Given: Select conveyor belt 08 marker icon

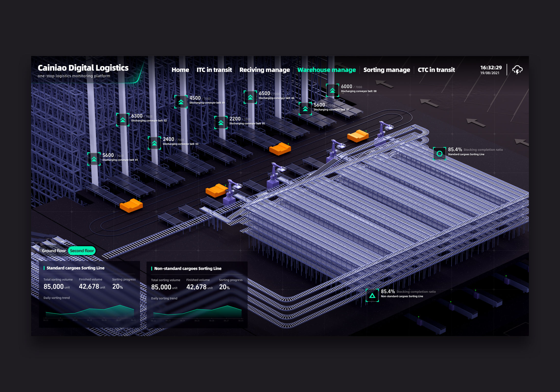Looking at the screenshot, I should click(333, 90).
